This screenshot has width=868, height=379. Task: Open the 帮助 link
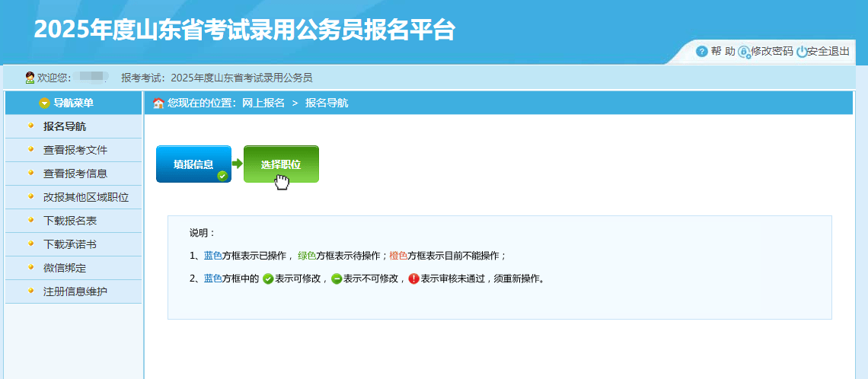[723, 52]
